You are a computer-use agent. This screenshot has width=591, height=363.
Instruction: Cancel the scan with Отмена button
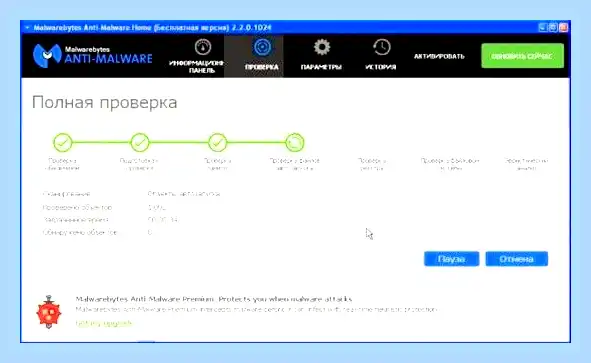click(x=516, y=259)
